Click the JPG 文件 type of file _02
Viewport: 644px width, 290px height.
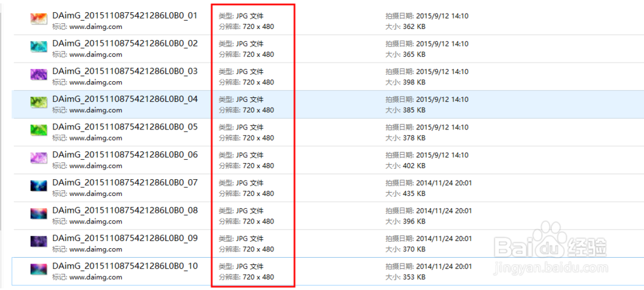click(250, 44)
